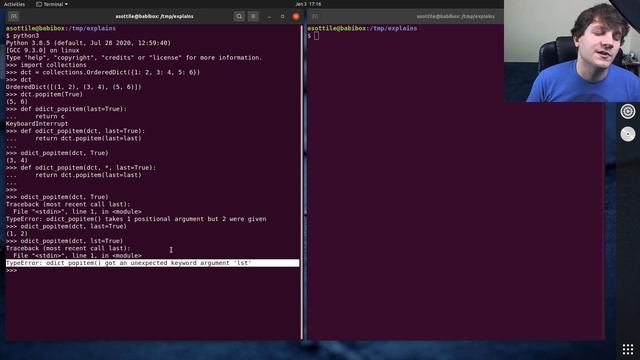Click the empty >>> prompt at the bottom
640x360 pixels.
(11, 271)
